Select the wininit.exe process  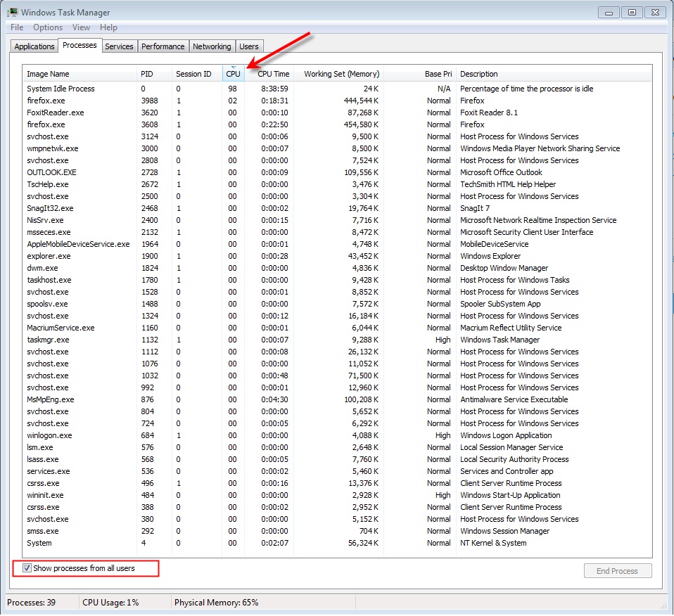click(x=338, y=495)
